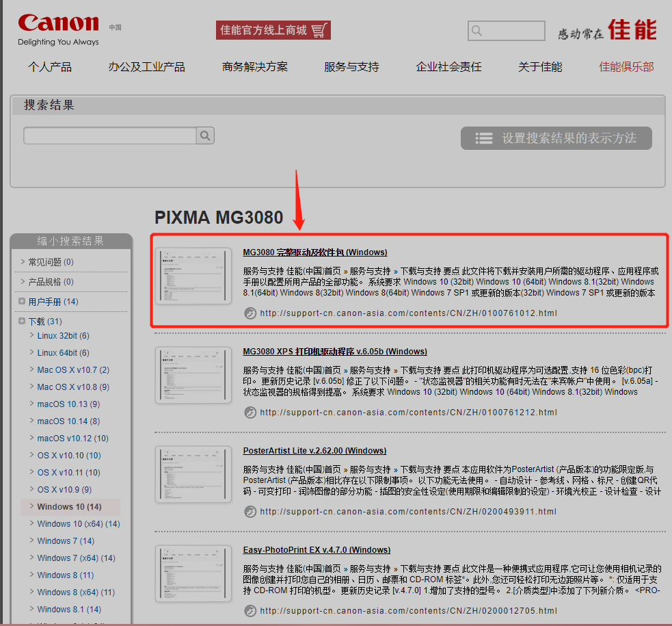Click URL text ending 0200012705.html

coord(408,611)
